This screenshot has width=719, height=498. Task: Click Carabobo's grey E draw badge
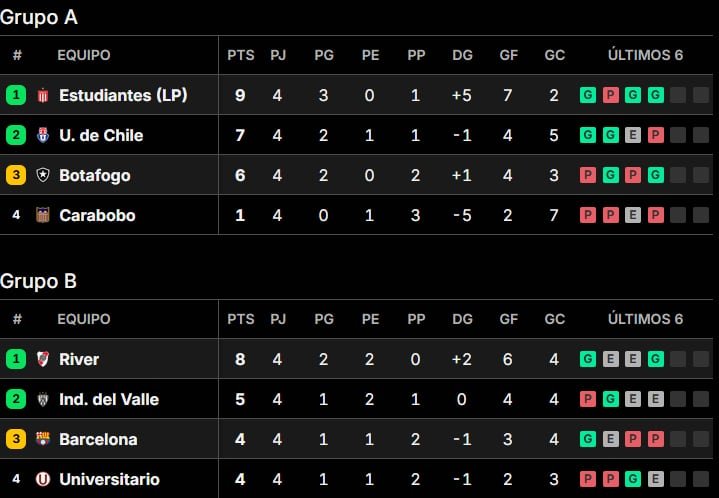(x=633, y=215)
